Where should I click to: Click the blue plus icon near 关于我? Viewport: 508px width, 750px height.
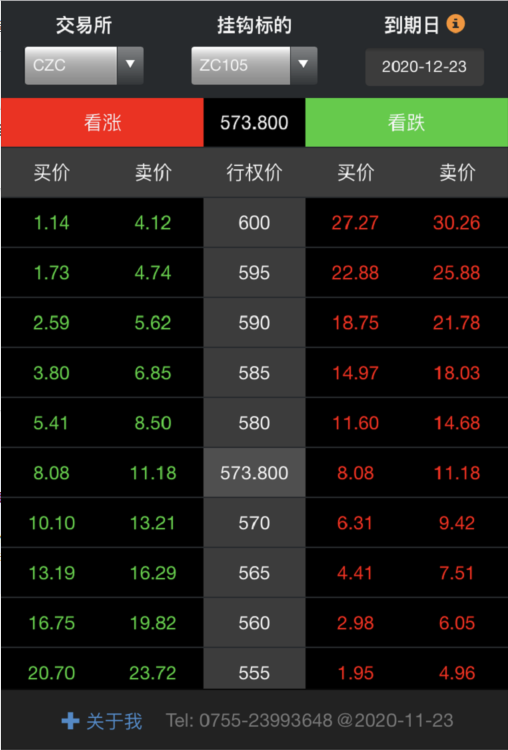click(x=70, y=721)
